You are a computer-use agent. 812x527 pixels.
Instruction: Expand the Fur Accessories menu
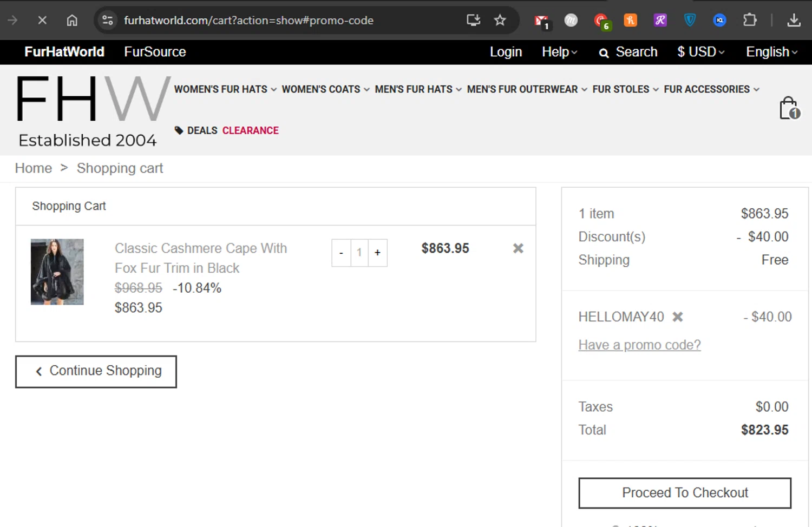pos(711,89)
